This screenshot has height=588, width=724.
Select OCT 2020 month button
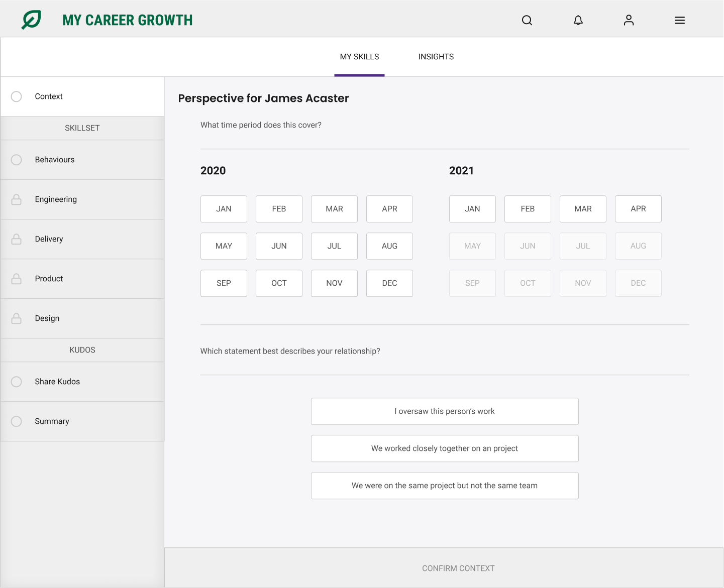(x=279, y=283)
